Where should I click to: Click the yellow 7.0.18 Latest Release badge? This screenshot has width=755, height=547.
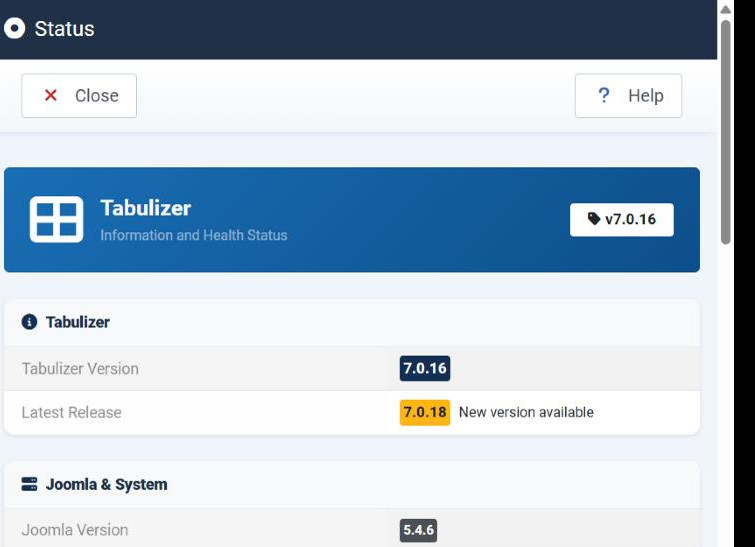(x=425, y=412)
